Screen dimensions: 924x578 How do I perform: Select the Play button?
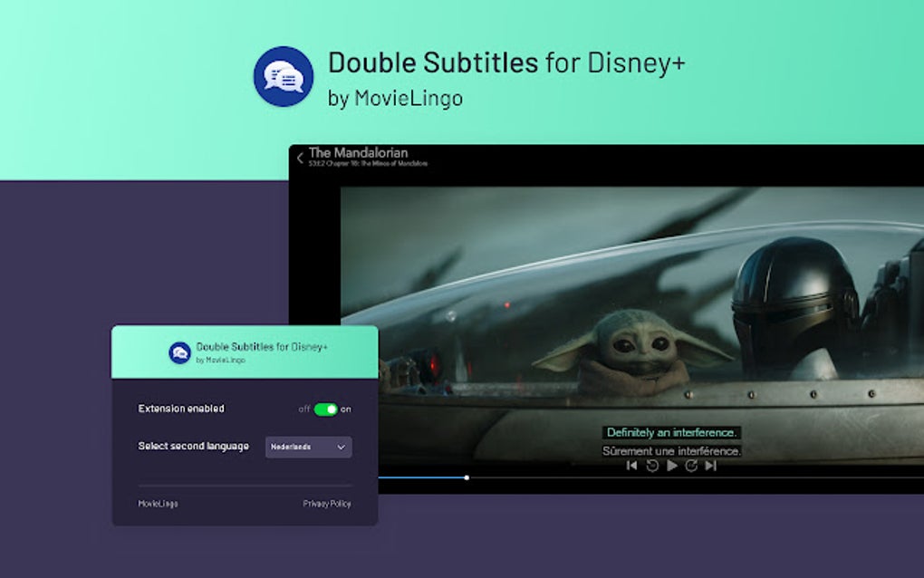(671, 466)
